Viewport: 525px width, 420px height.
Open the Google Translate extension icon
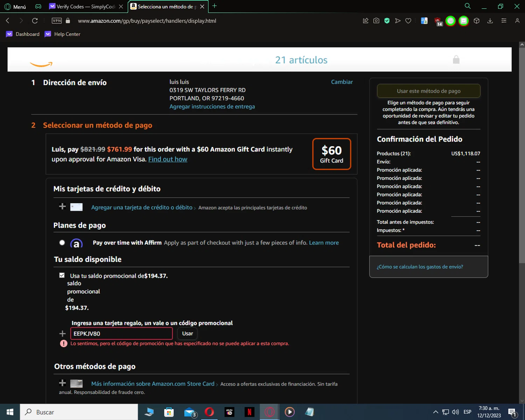424,21
